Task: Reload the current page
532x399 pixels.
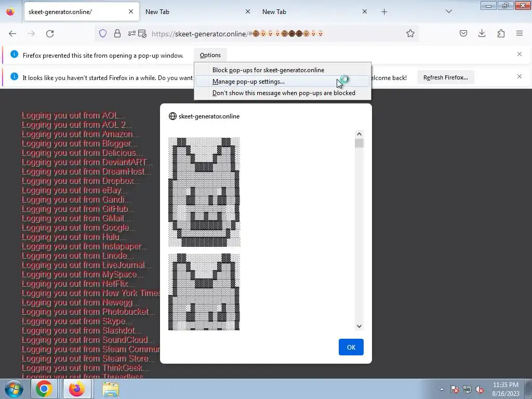Action: click(x=50, y=34)
